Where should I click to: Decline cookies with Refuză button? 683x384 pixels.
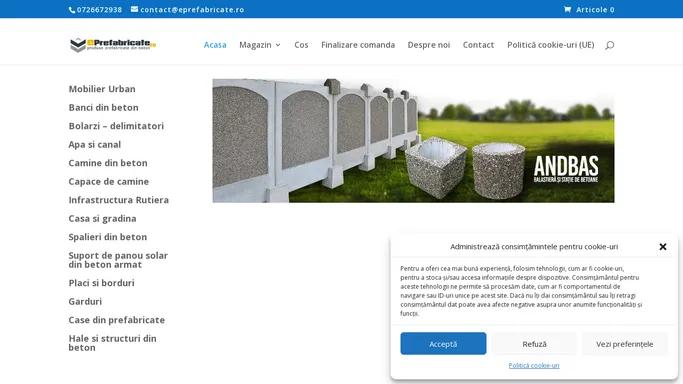[x=534, y=344]
